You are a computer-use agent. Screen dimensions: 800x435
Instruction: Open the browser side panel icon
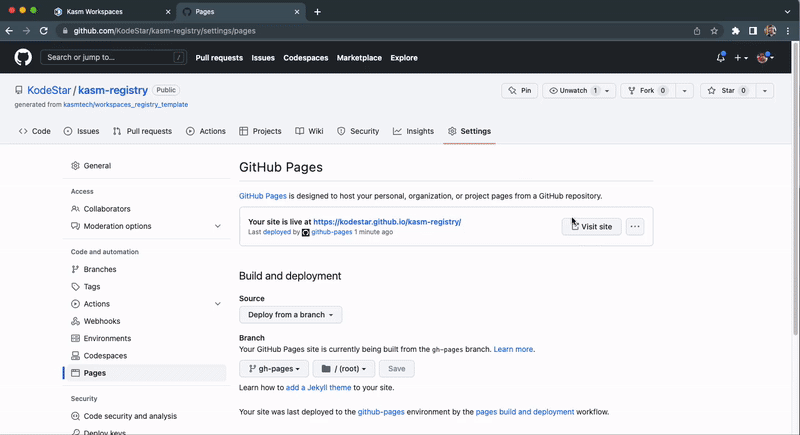point(753,31)
